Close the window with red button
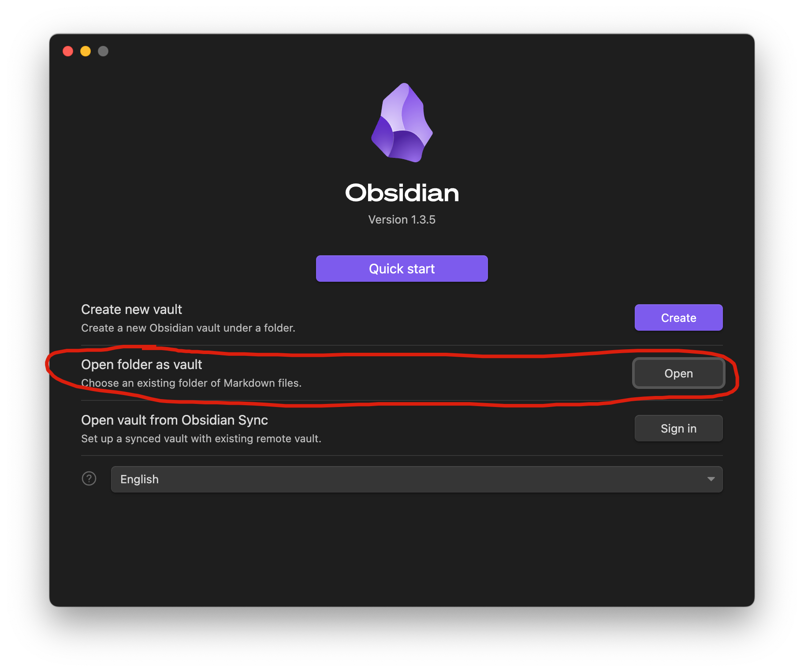 tap(68, 51)
